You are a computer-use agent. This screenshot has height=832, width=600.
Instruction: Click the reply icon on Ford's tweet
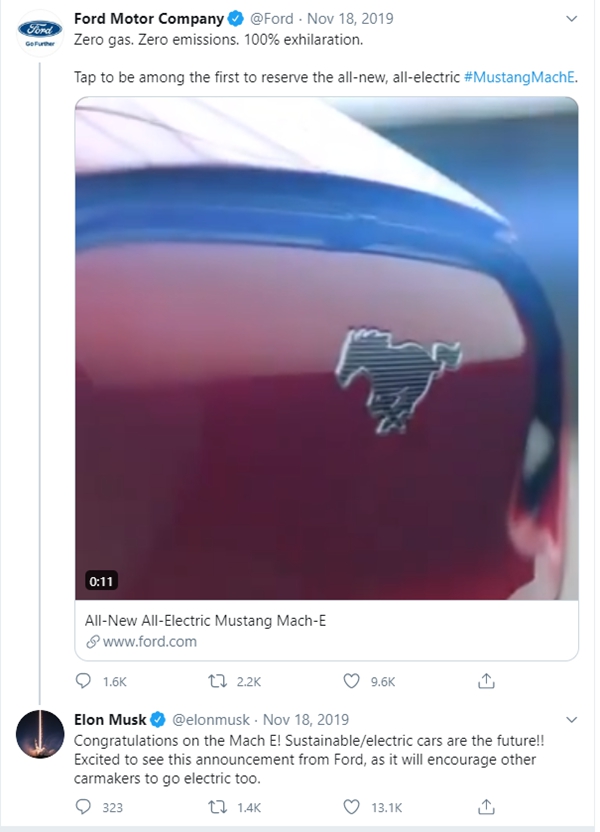click(x=84, y=681)
